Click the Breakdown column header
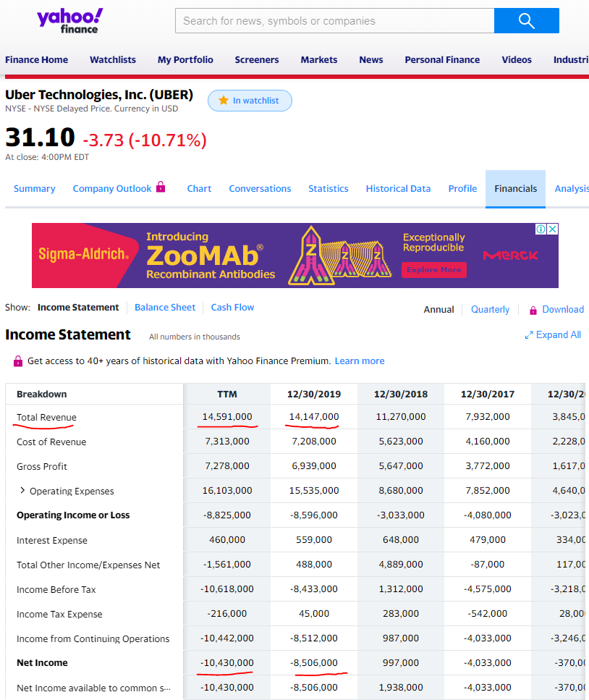Viewport: 589px width, 700px height. coord(41,395)
